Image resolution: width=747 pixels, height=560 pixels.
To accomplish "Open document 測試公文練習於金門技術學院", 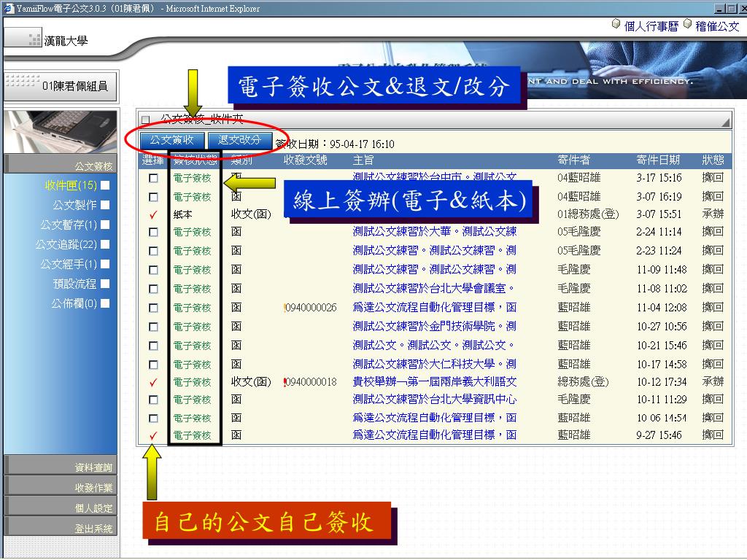I will [435, 326].
